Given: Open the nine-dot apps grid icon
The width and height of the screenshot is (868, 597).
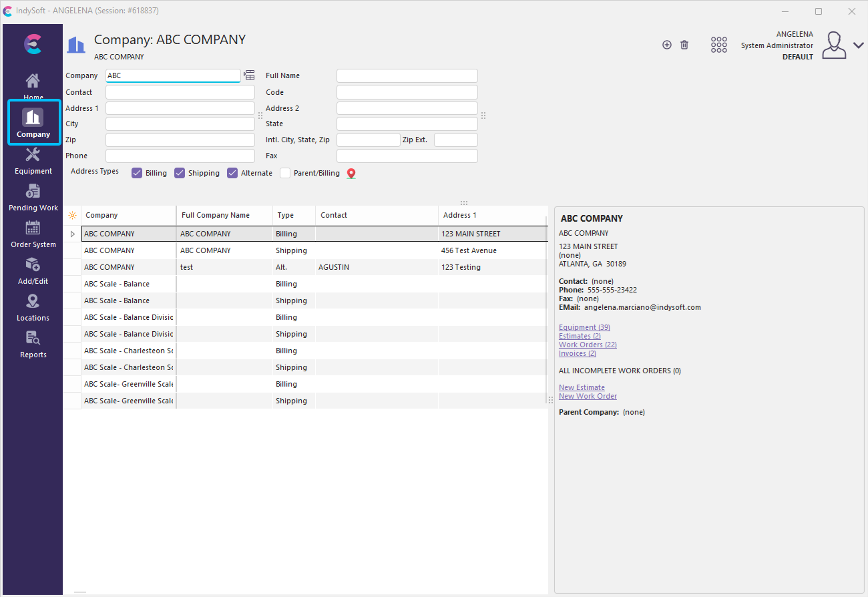Looking at the screenshot, I should (718, 45).
